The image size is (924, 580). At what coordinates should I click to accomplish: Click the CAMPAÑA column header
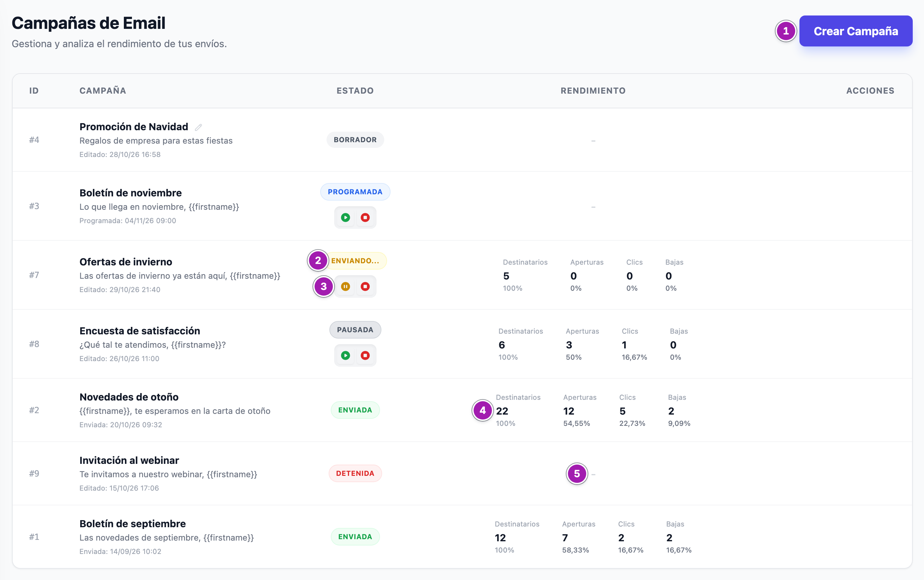103,90
